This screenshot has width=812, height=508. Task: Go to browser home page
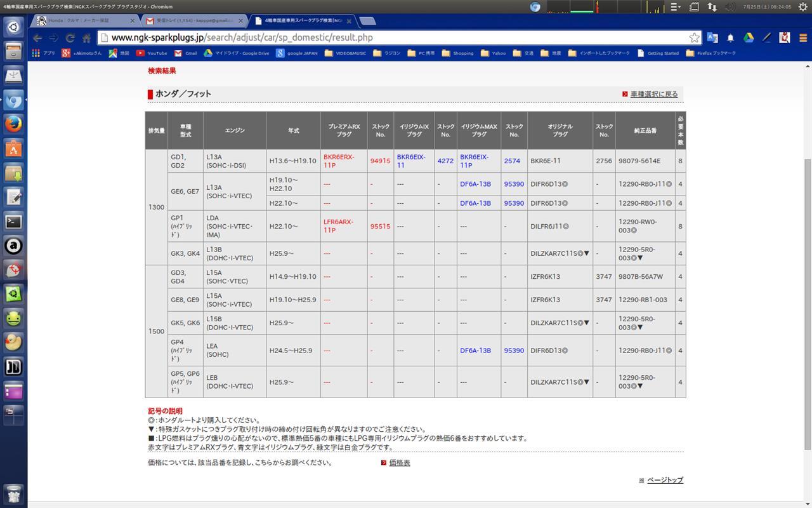[x=87, y=37]
